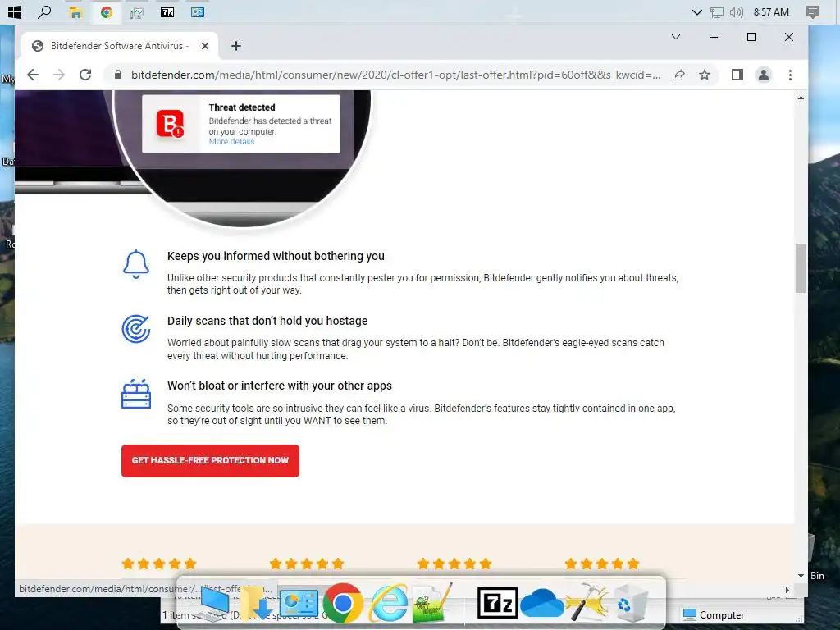Launch Google Chrome from the dock
Image resolution: width=840 pixels, height=630 pixels.
coord(343,603)
